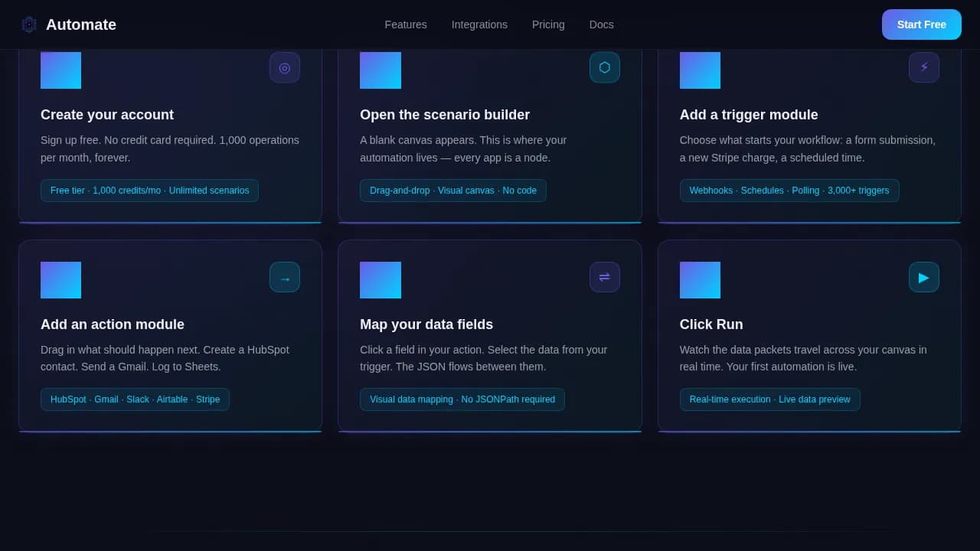This screenshot has width=980, height=551.
Task: Click the Drag-and-drop Visual canvas badge
Action: (453, 191)
